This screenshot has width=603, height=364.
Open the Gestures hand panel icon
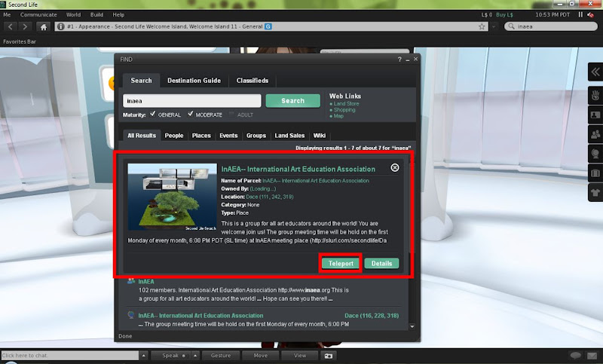tap(595, 95)
